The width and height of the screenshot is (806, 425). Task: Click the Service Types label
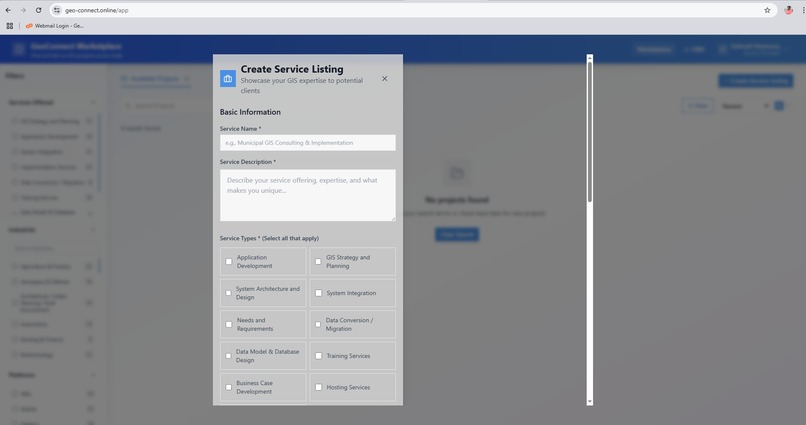click(269, 238)
